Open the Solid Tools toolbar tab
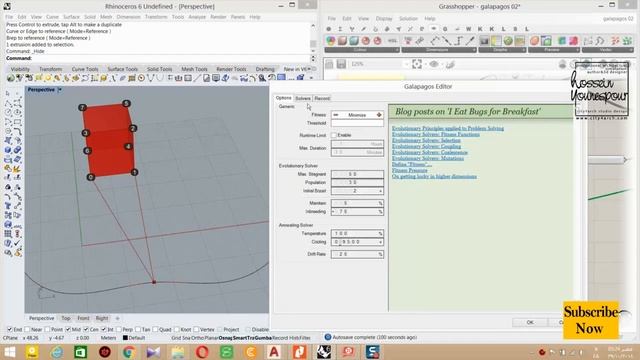Image resolution: width=640 pixels, height=360 pixels. [160, 69]
